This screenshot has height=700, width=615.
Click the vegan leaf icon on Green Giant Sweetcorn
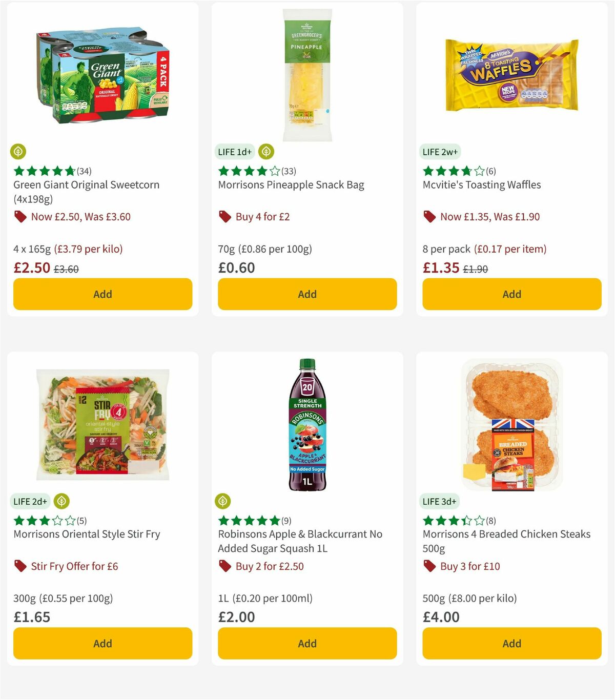pos(19,152)
